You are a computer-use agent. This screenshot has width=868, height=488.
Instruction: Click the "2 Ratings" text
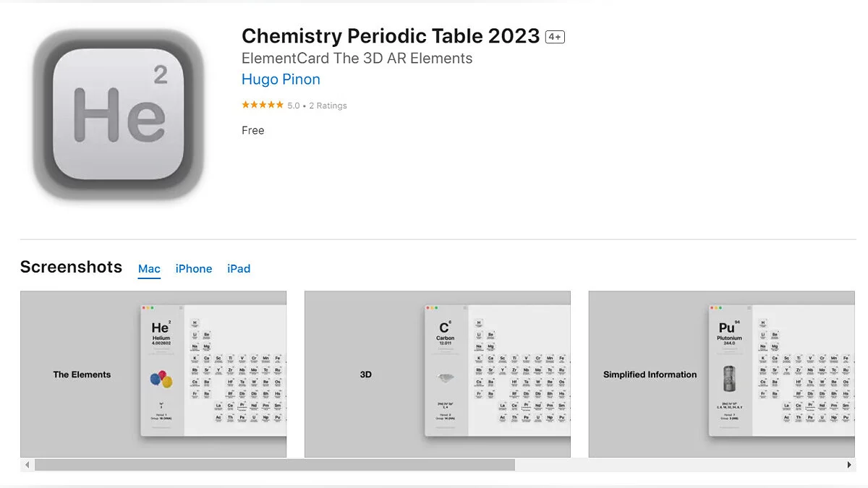pyautogui.click(x=328, y=106)
